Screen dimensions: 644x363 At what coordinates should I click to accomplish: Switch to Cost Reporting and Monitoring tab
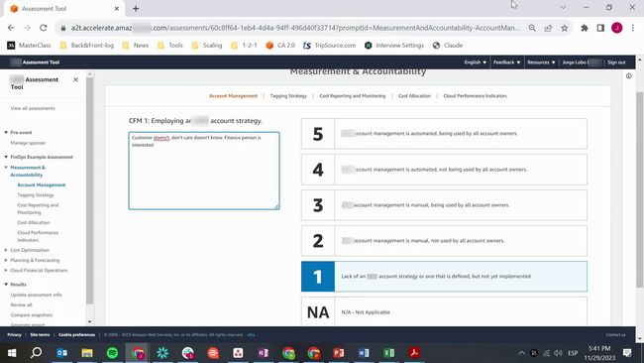(x=353, y=96)
